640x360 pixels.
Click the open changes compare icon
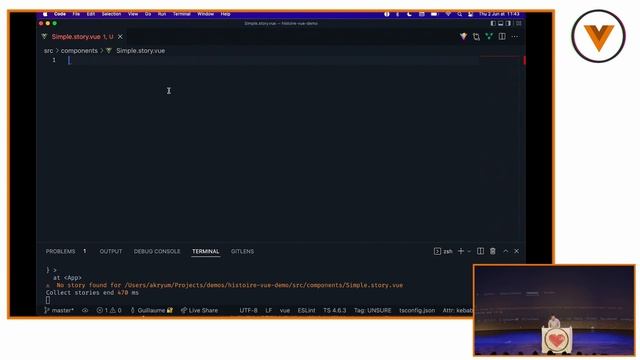tap(476, 37)
